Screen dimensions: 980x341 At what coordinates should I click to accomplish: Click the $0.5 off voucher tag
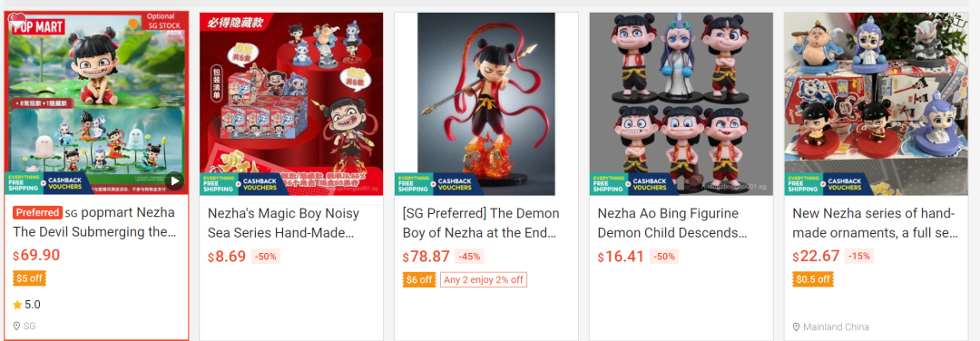pos(813,279)
